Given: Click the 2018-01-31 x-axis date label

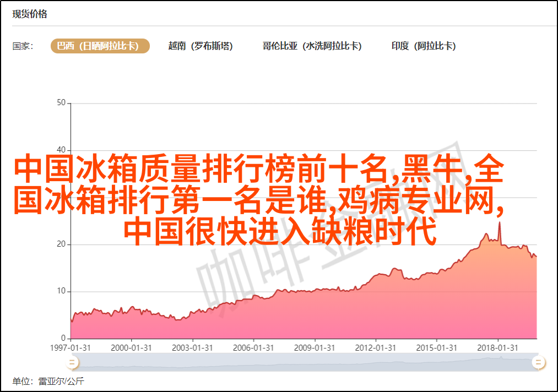Looking at the screenshot, I should pyautogui.click(x=497, y=347).
